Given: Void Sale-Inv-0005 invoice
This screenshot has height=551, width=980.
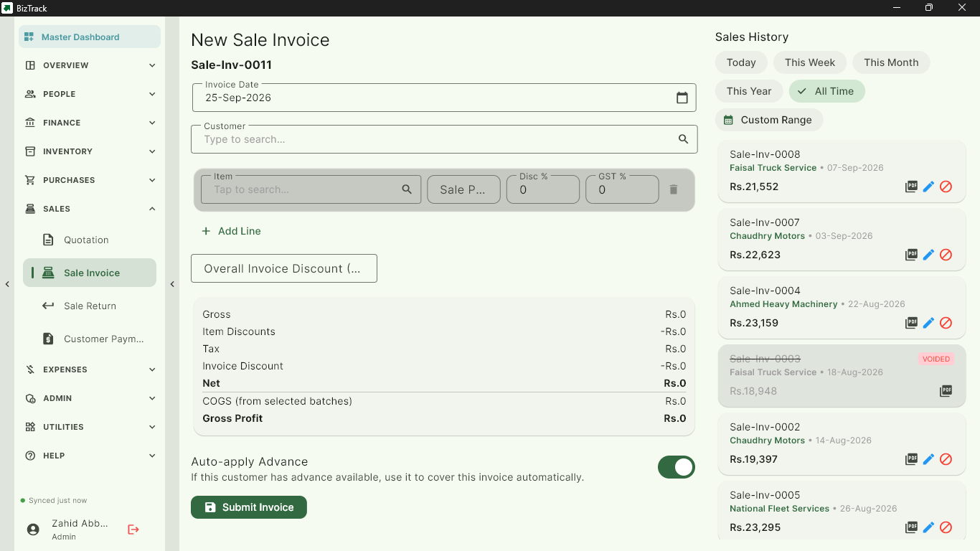Looking at the screenshot, I should click(946, 527).
